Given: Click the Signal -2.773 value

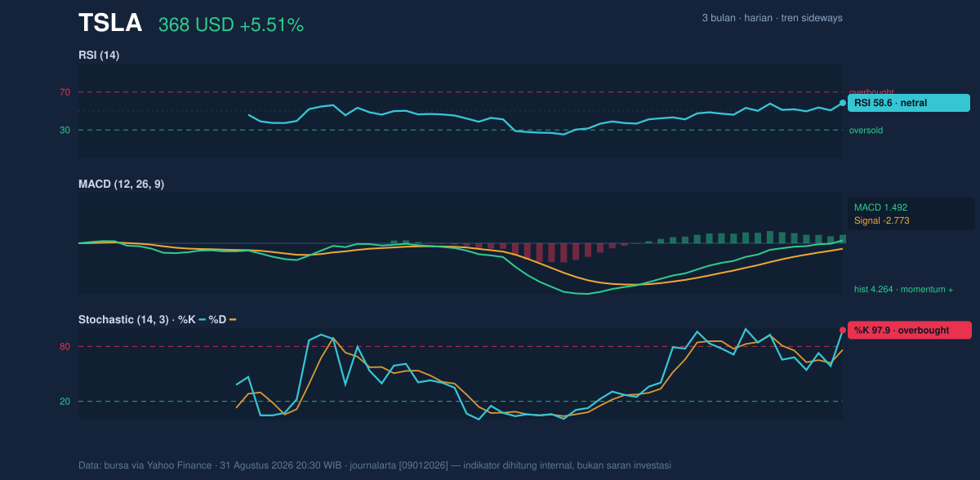Looking at the screenshot, I should (881, 220).
